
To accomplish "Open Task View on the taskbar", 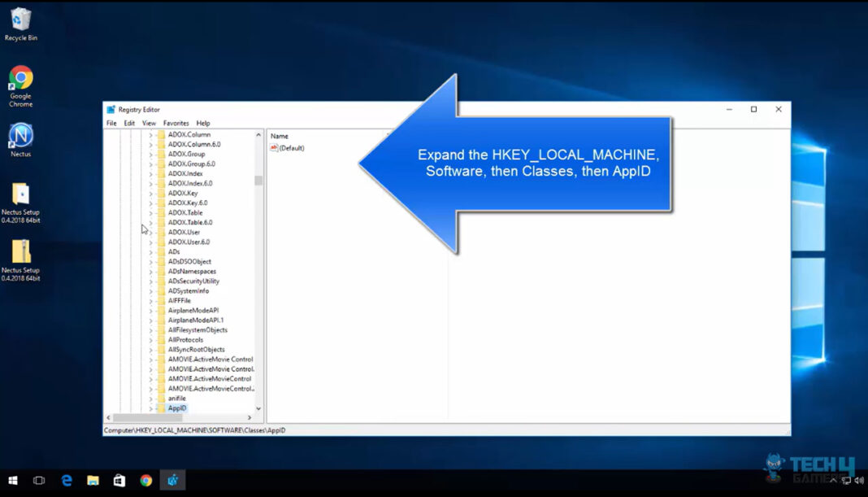I will coord(39,481).
